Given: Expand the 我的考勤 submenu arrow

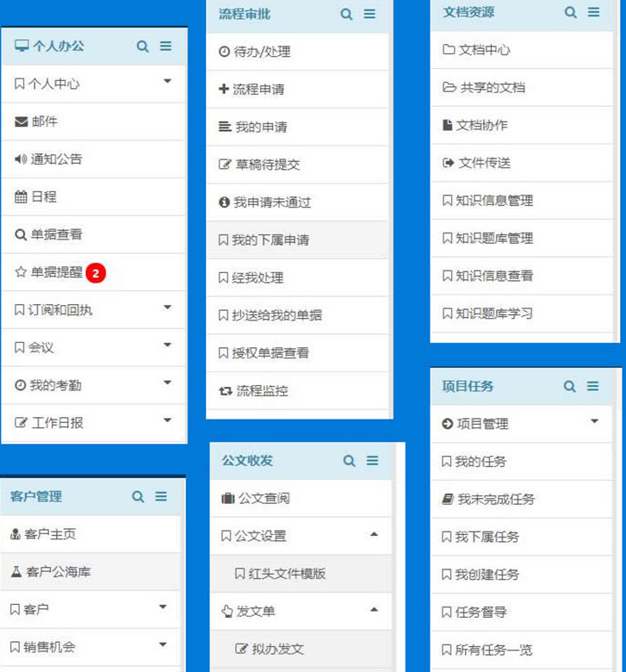Looking at the screenshot, I should click(168, 383).
